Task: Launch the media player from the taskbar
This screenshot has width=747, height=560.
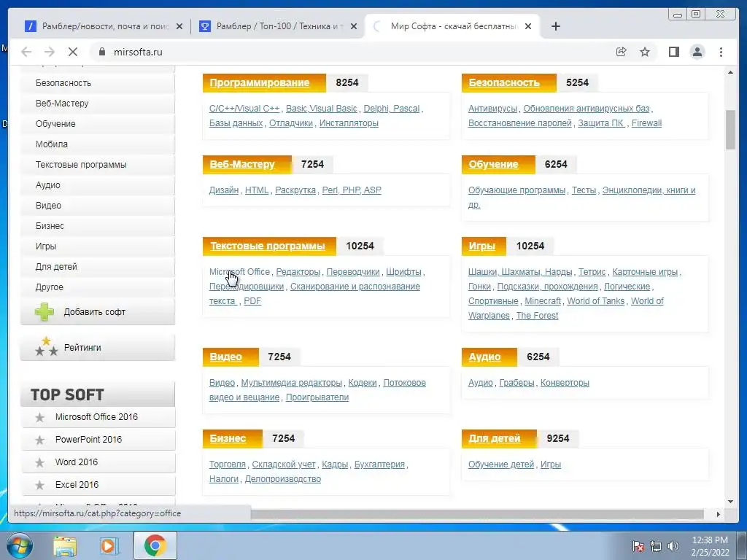Action: [109, 545]
